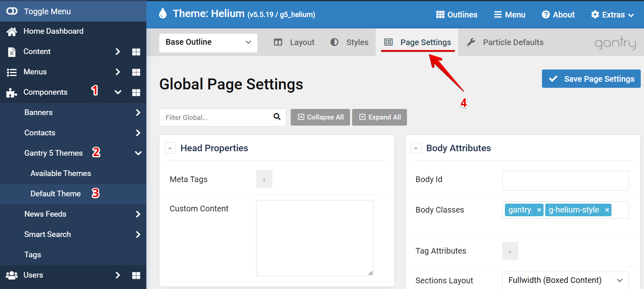Image resolution: width=644 pixels, height=289 pixels.
Task: Switch to the Styles tab
Action: (x=349, y=42)
